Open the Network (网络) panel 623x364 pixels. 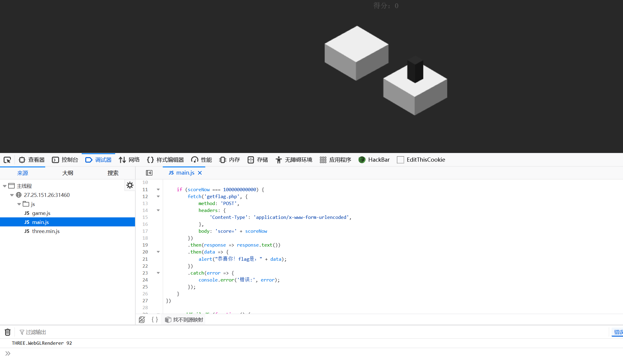click(129, 160)
